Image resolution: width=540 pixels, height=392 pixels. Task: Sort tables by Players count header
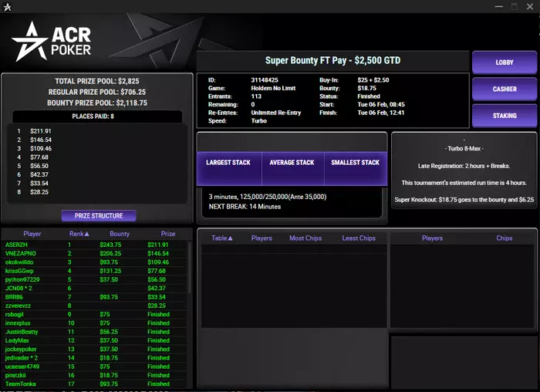262,238
